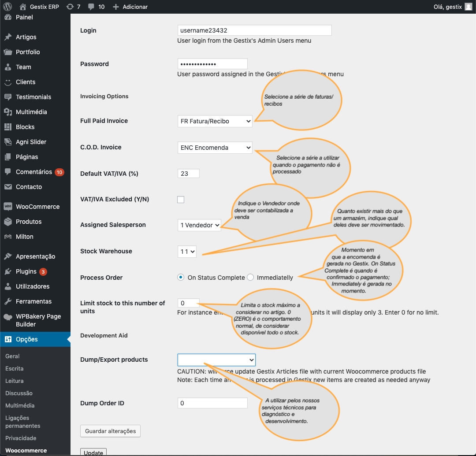
Task: Click the plus icon next to Adicionar
Action: [x=115, y=7]
